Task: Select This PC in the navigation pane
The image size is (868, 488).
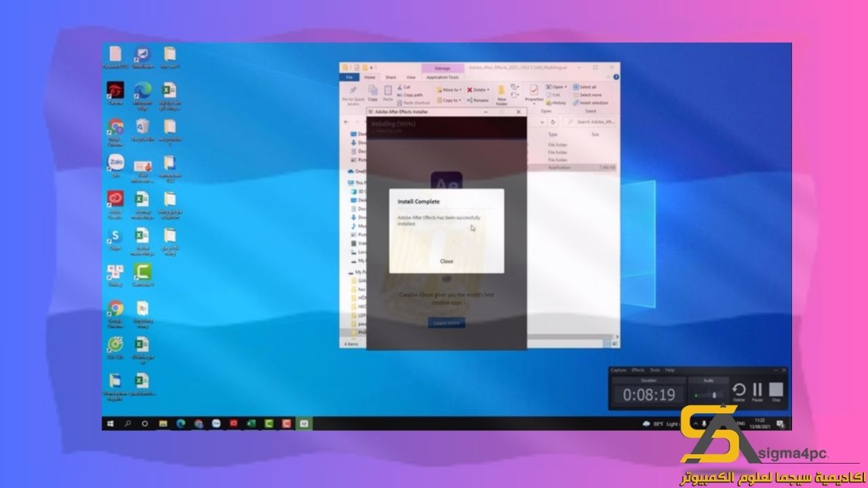Action: point(357,182)
